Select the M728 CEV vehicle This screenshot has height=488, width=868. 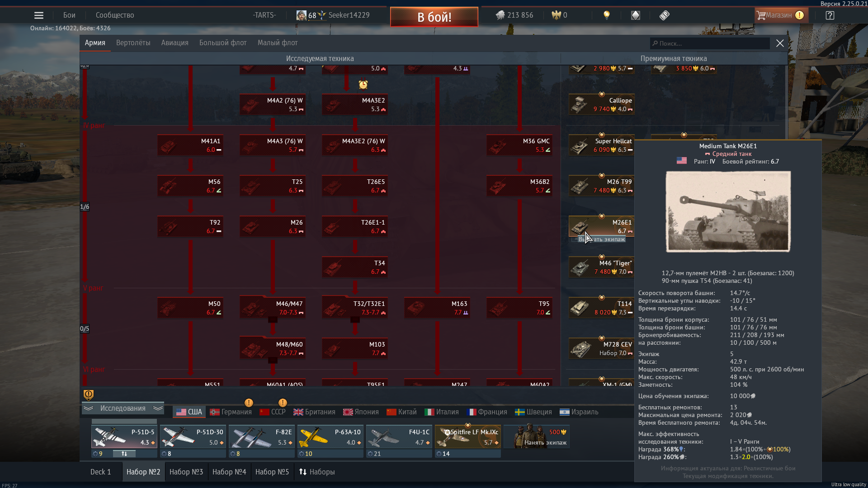tap(602, 348)
